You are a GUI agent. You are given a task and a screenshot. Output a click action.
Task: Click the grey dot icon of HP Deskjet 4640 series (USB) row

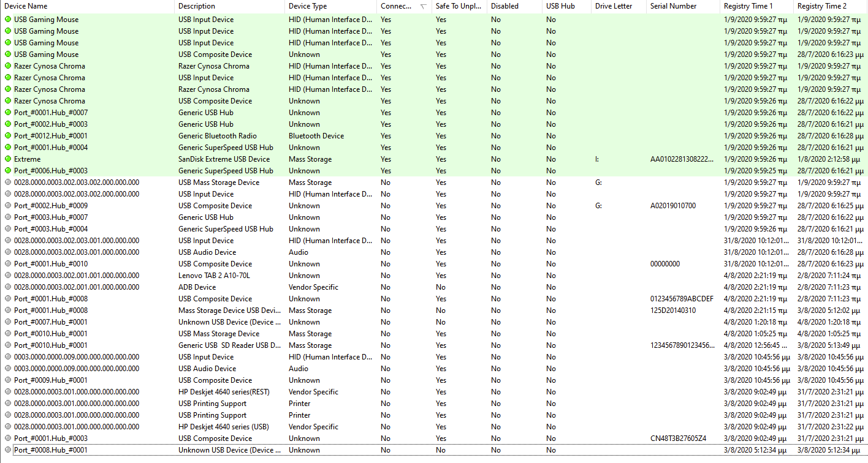[8, 427]
